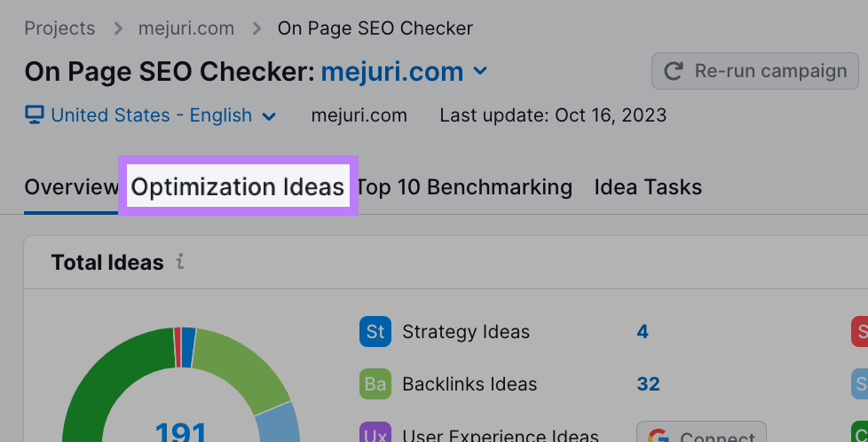Switch to the Overview tab

(x=71, y=187)
